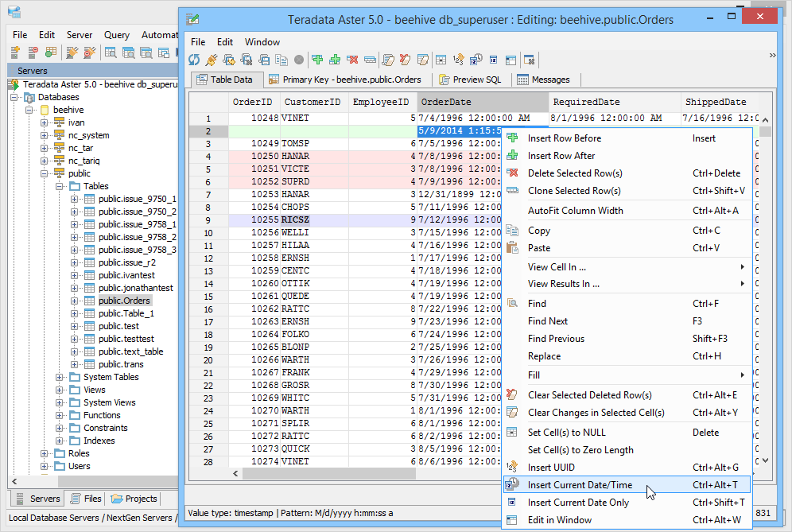Image resolution: width=792 pixels, height=532 pixels.
Task: Expand the Views folder
Action: pyautogui.click(x=59, y=390)
